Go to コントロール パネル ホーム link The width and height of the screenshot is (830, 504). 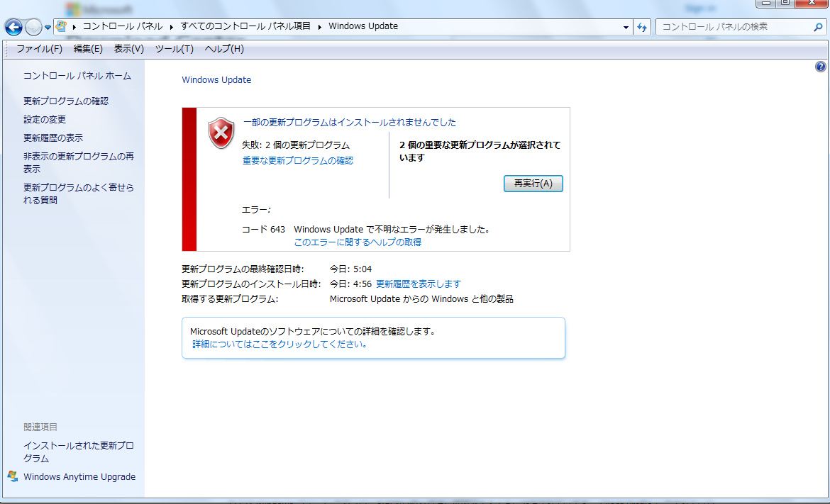[x=77, y=76]
